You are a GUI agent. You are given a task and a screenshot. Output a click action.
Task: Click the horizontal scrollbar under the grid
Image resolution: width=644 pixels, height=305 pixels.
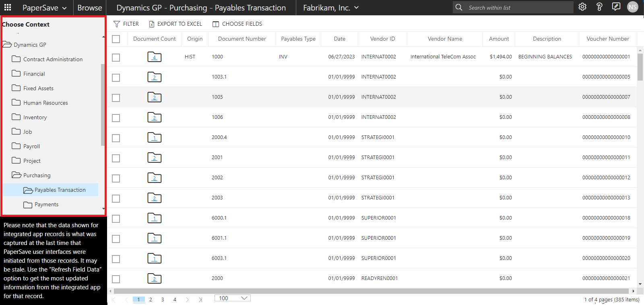[x=370, y=291]
